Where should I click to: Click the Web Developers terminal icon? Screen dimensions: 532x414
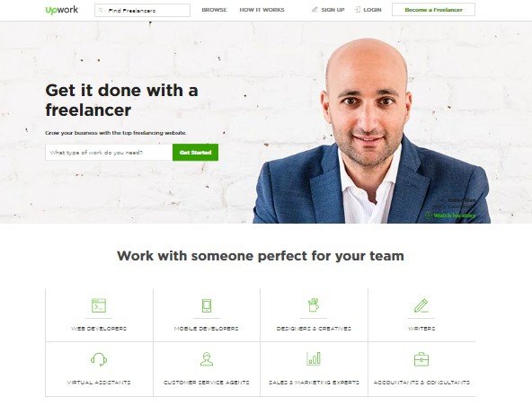(x=99, y=305)
